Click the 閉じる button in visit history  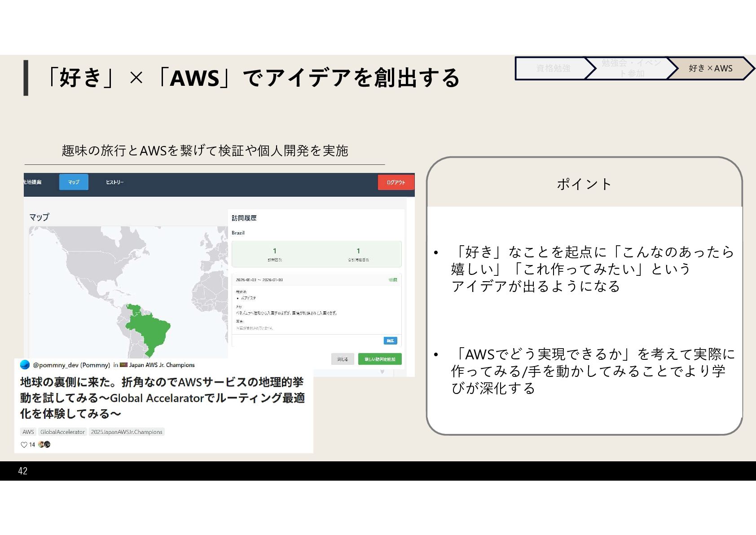pos(343,359)
